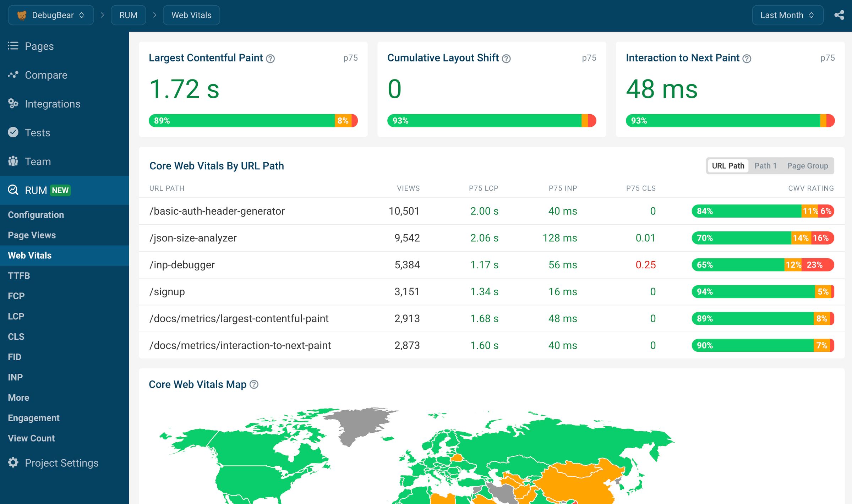Open the Largest Contentful Paint help tooltip

270,59
